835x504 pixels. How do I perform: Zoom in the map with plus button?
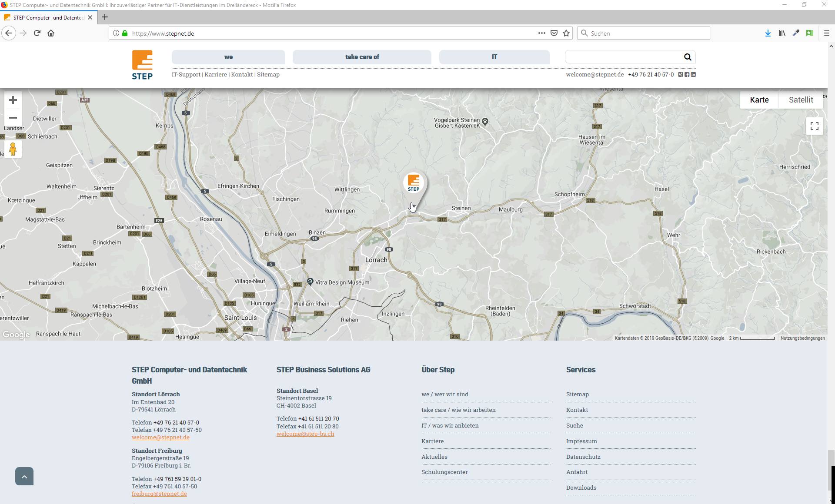pos(13,100)
